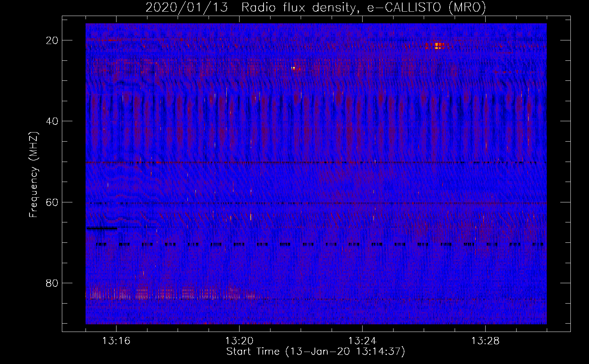Select the 20 MHz frequency tick label
The width and height of the screenshot is (589, 364).
(52, 40)
